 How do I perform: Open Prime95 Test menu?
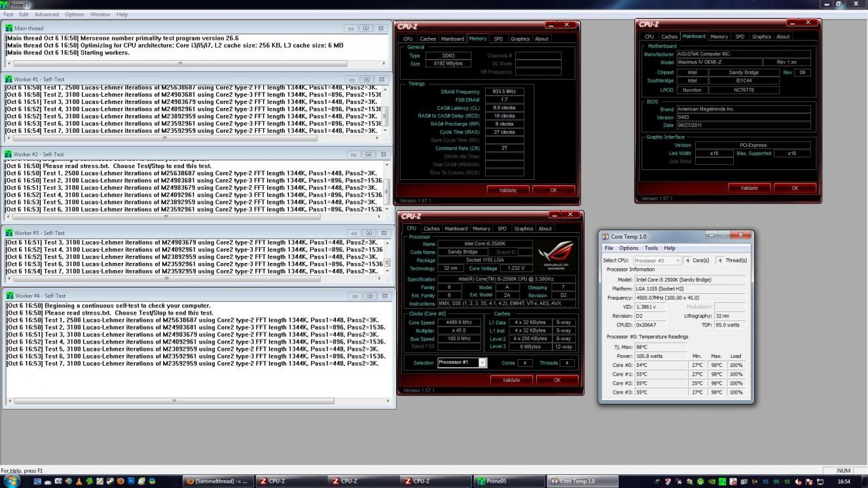tap(8, 14)
